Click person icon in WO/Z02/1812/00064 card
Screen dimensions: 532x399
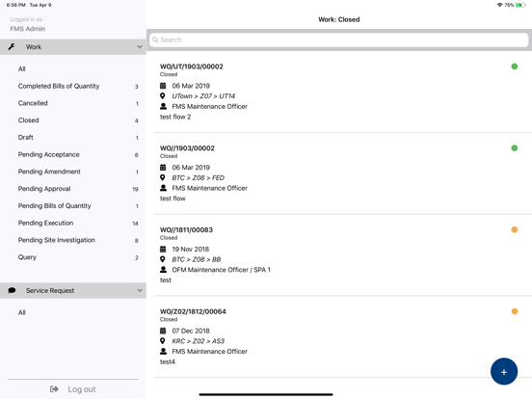coord(163,351)
